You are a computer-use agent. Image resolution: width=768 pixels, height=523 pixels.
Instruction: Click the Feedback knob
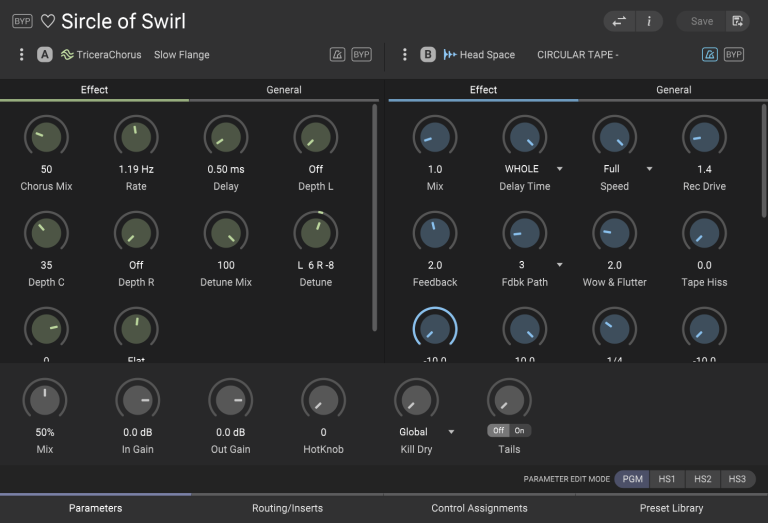[x=435, y=233]
